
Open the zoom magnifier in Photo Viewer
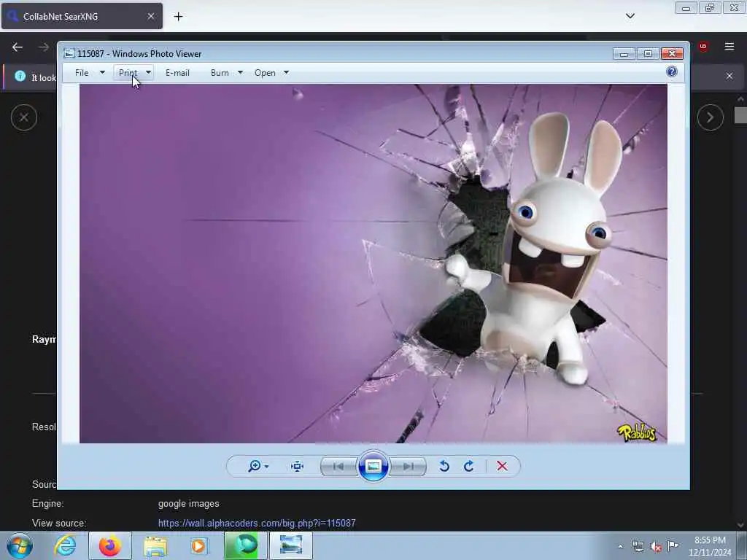pos(255,466)
